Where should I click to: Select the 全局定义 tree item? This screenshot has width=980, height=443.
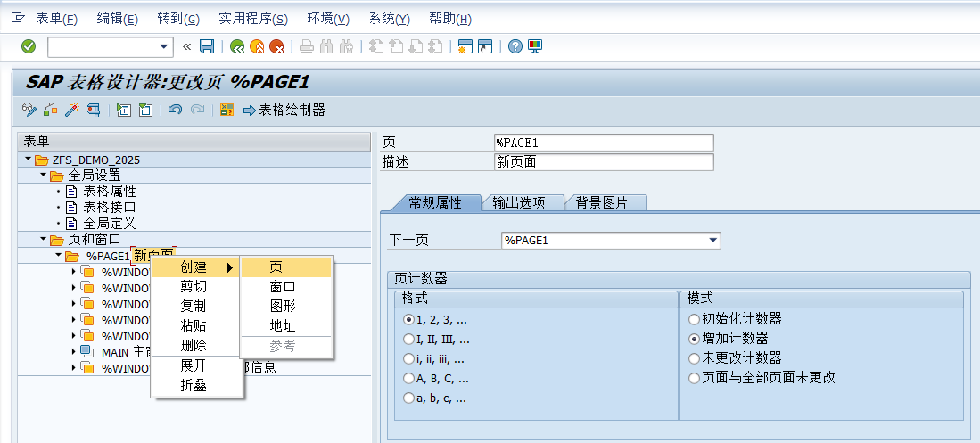110,223
